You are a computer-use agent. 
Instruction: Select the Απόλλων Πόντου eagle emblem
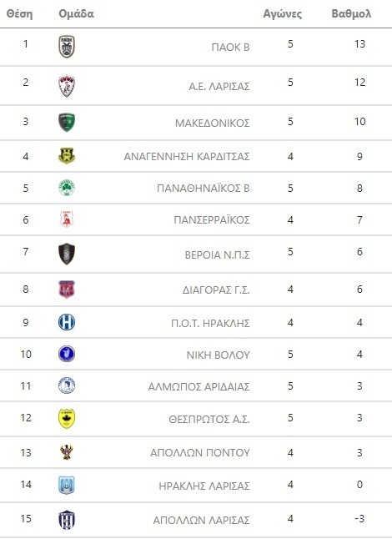67,451
